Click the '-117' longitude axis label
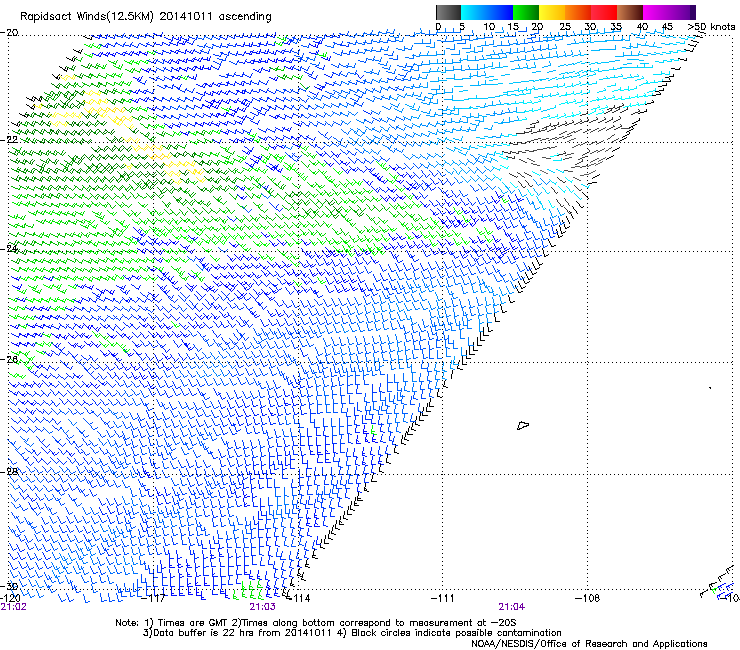This screenshot has height=650, width=740. [153, 598]
